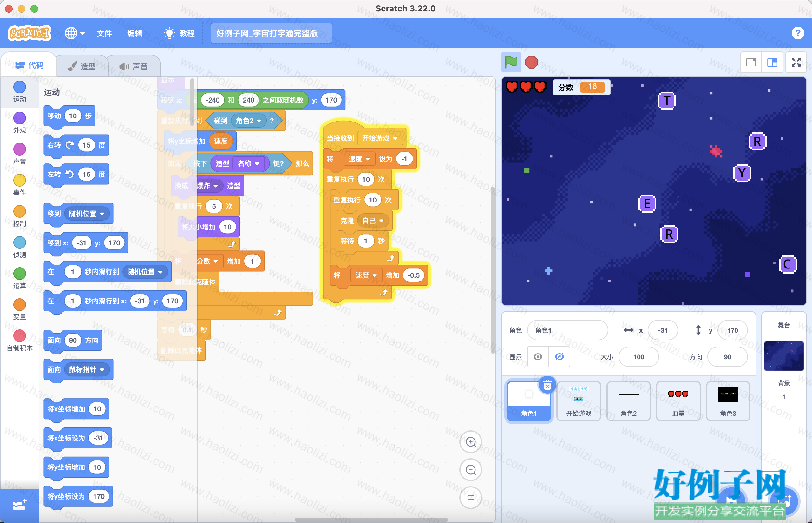Viewport: 812px width, 523px height.
Task: Click the workspace vertical scrollbar
Action: pos(493,270)
